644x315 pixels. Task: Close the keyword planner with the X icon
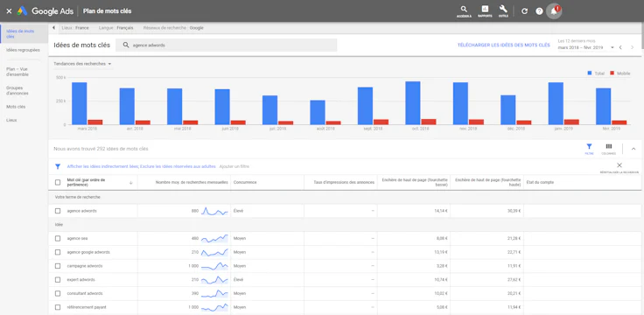pos(9,11)
